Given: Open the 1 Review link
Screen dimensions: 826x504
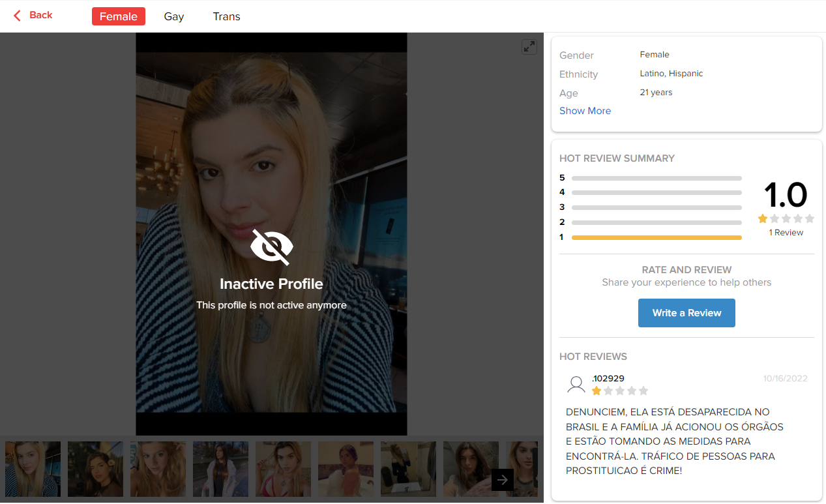Looking at the screenshot, I should point(786,233).
